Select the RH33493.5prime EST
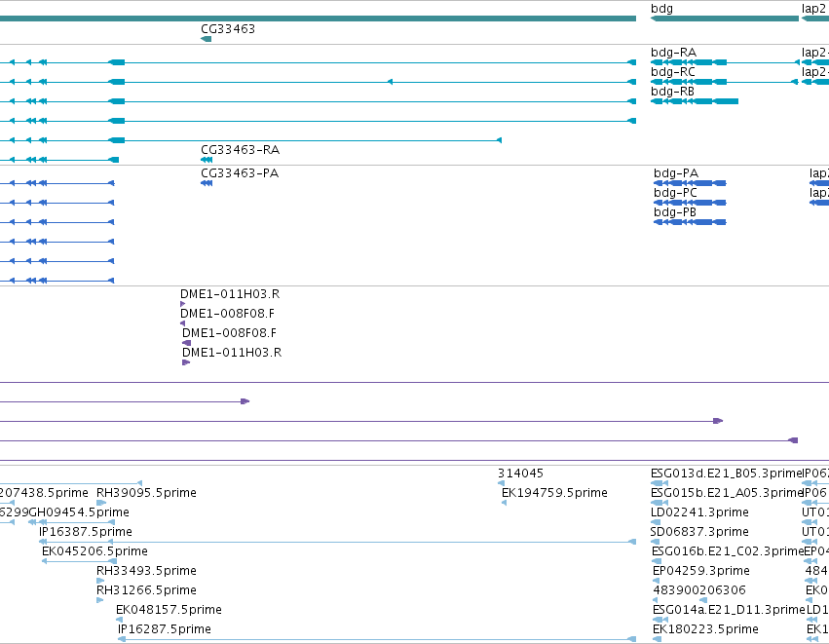This screenshot has width=829, height=644. pos(100,581)
